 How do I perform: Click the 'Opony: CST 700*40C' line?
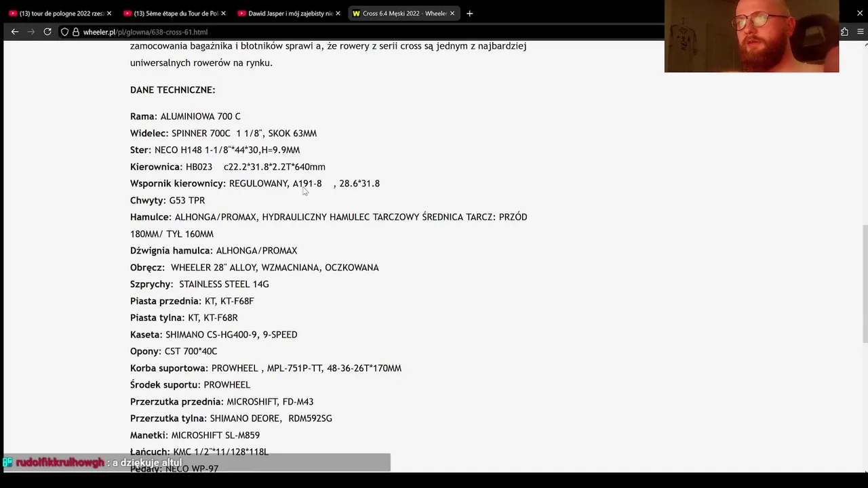[x=174, y=351]
